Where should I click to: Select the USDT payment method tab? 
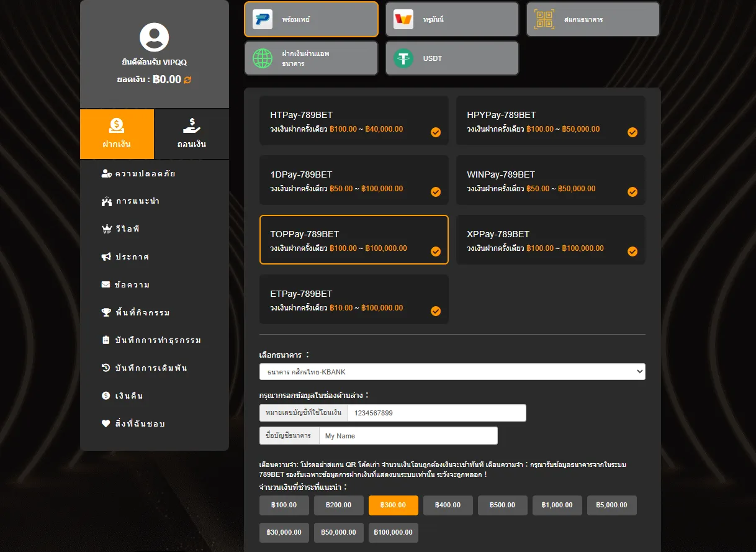(x=452, y=58)
